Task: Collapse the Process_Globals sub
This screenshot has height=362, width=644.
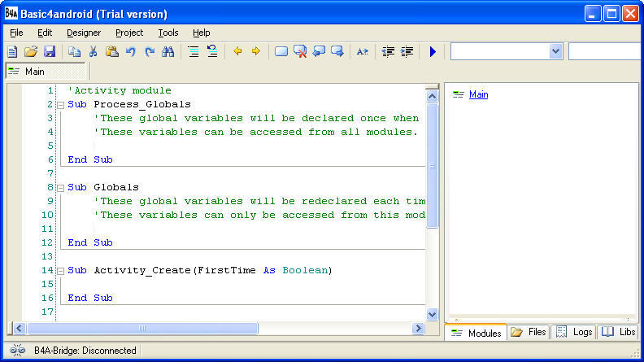Action: tap(60, 105)
